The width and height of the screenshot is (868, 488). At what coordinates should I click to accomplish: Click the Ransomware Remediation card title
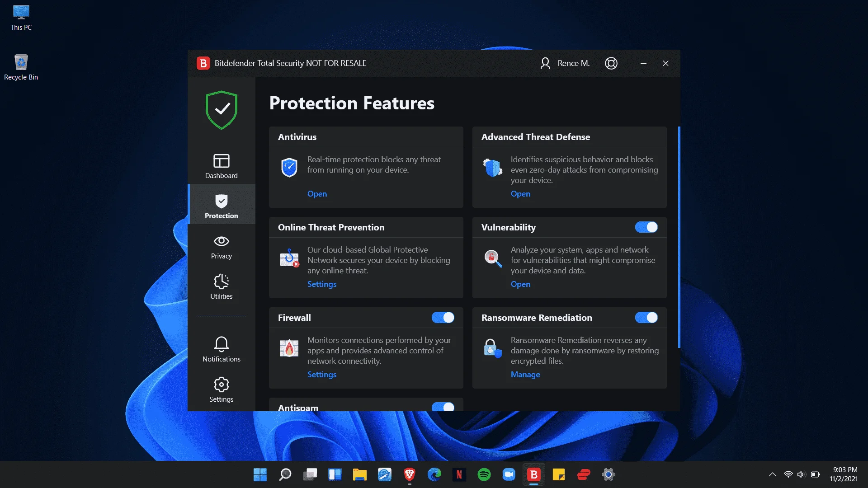click(x=537, y=318)
